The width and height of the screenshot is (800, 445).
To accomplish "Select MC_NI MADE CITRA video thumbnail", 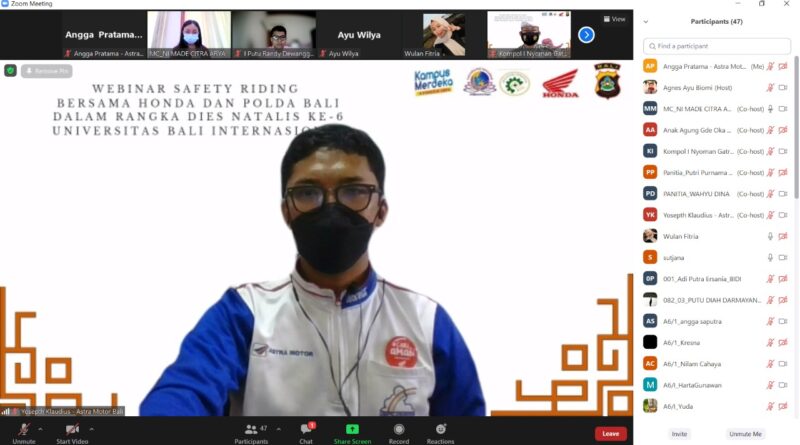I will (189, 34).
